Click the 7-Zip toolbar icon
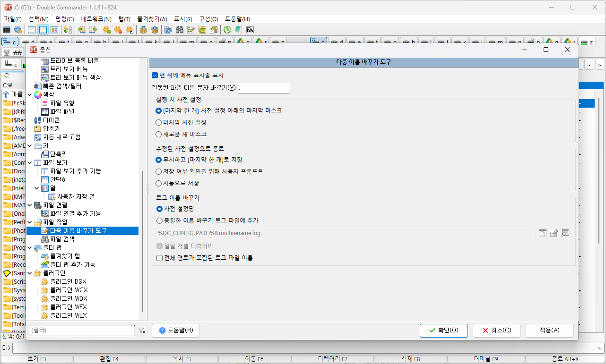The image size is (606, 364). click(x=251, y=30)
